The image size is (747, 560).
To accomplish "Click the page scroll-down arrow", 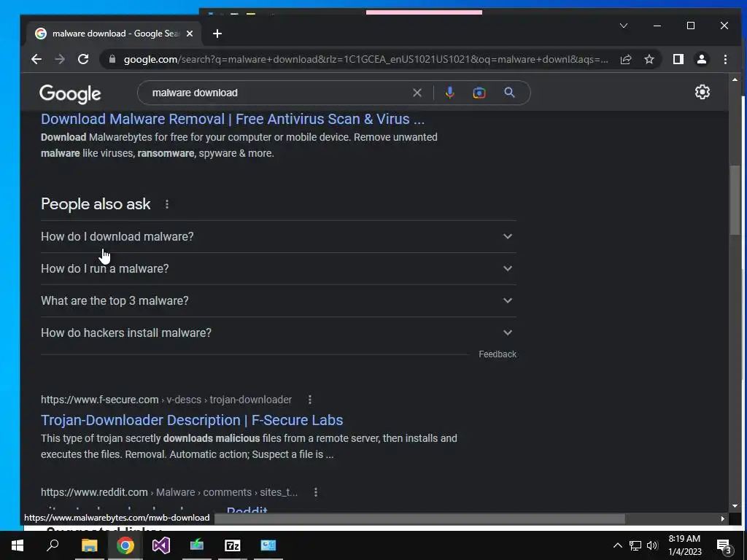I will coord(735,506).
